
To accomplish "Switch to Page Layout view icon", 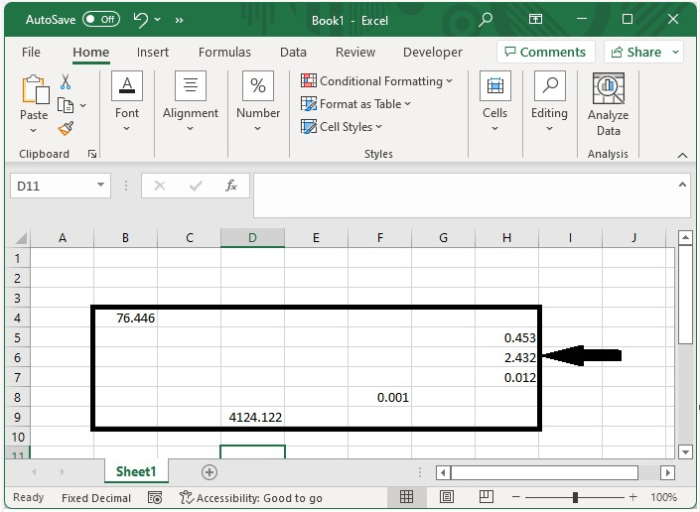I will coord(447,497).
